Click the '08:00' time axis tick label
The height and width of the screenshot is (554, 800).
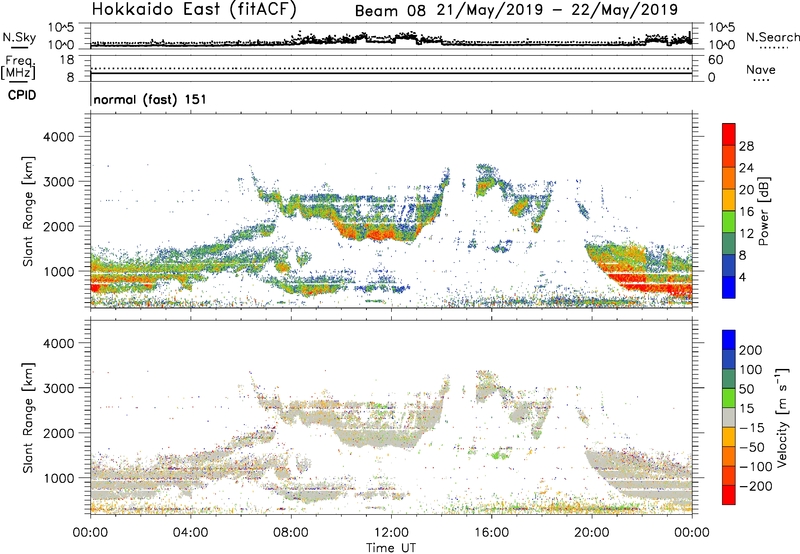(x=291, y=533)
